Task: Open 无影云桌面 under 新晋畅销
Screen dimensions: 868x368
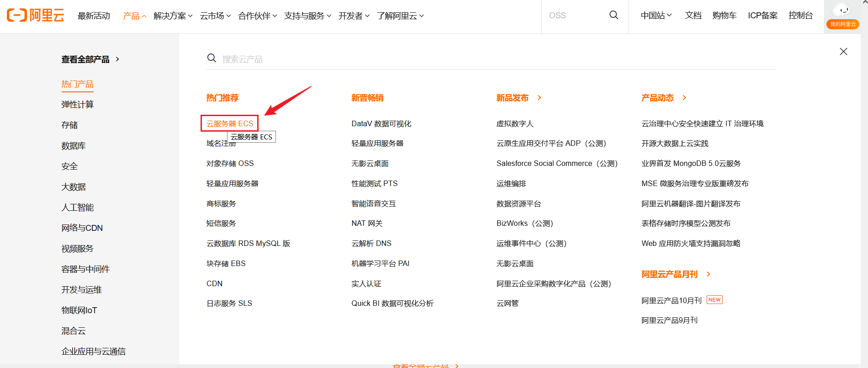Action: pos(370,163)
